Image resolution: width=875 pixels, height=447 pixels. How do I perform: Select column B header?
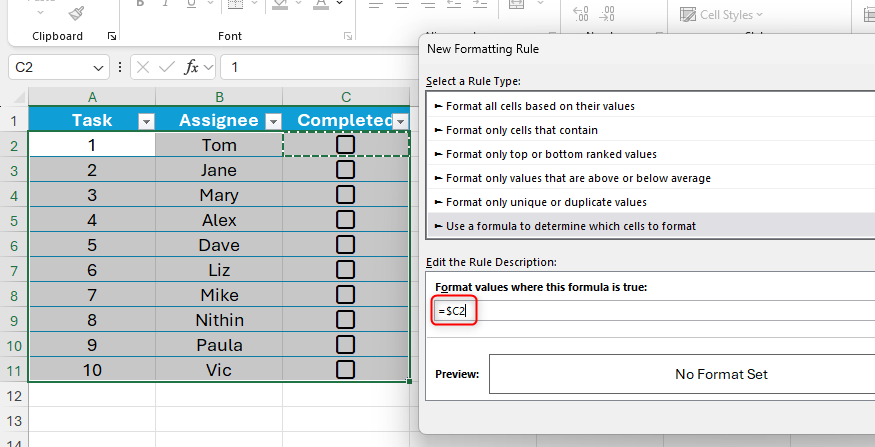click(219, 97)
